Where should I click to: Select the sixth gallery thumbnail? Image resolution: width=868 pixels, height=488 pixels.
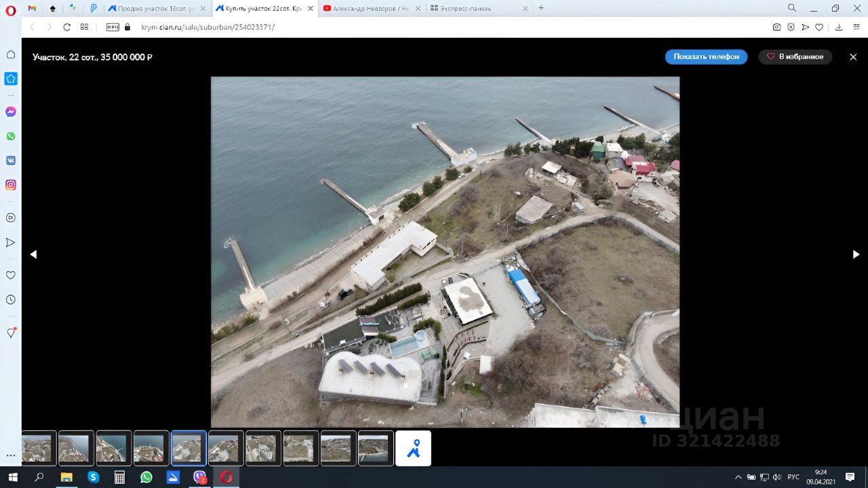coord(226,448)
